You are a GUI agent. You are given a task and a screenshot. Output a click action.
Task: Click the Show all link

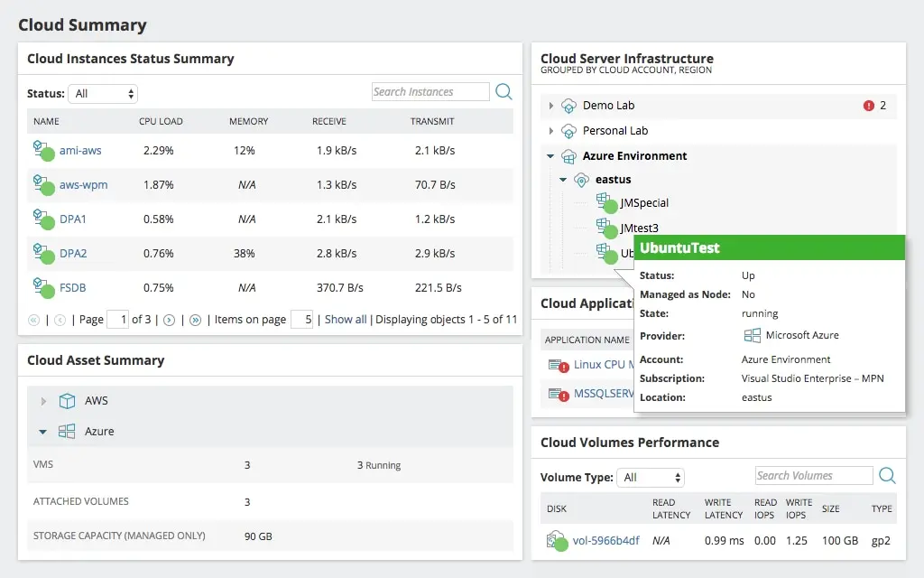coord(346,319)
